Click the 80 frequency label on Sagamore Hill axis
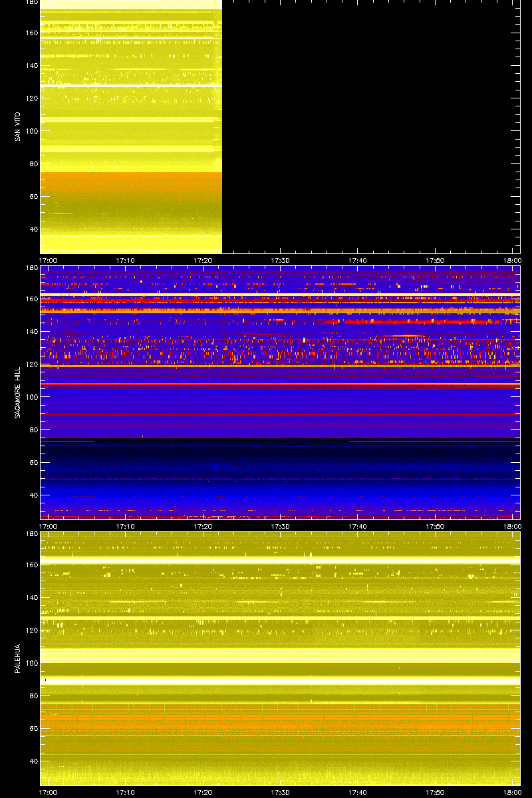Viewport: 532px width, 798px height. pos(34,430)
